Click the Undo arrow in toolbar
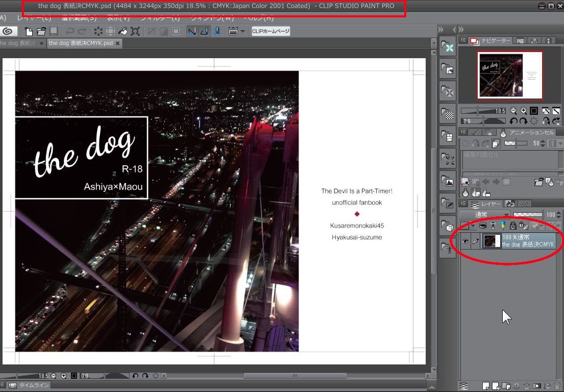Viewport: 564px width, 392px height. point(70,31)
